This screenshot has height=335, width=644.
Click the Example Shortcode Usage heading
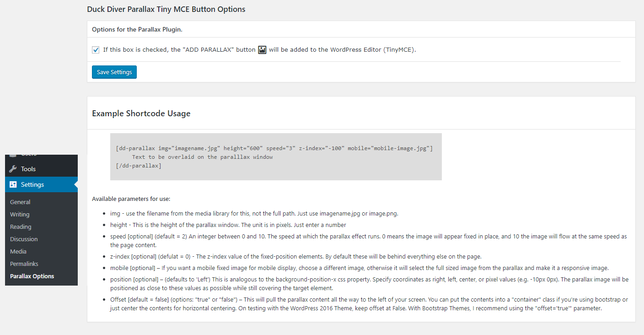(x=141, y=113)
